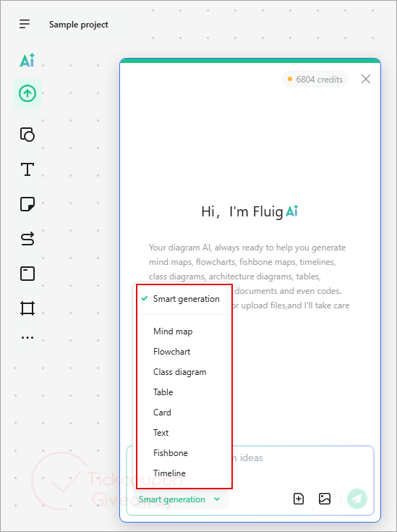Select the Connector line tool
Screen dimensions: 397x532
pyautogui.click(x=27, y=239)
